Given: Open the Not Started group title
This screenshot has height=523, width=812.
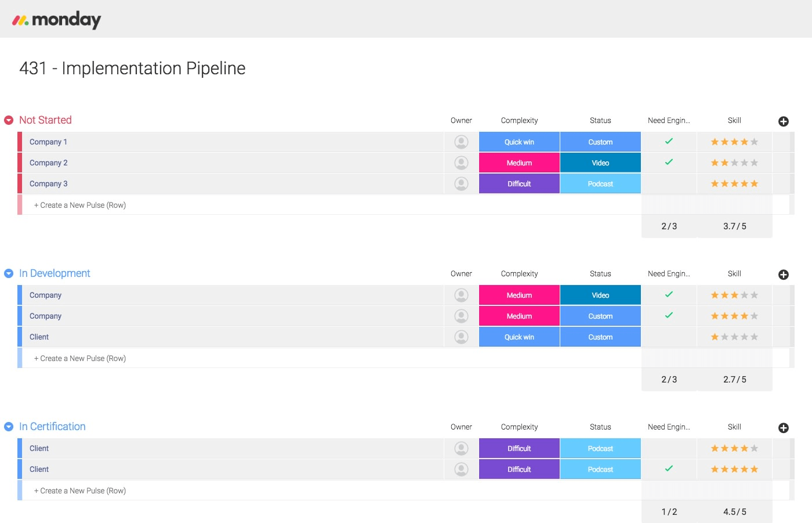Looking at the screenshot, I should (x=45, y=120).
